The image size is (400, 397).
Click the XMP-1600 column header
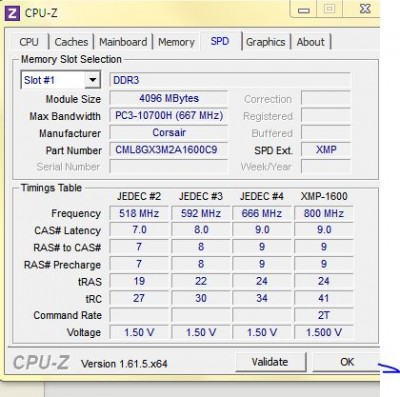[x=324, y=196]
